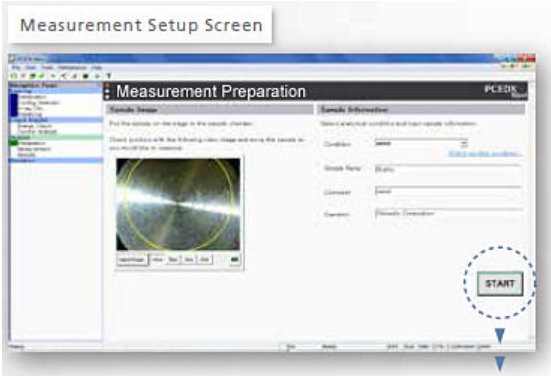Click the dark icon button beside the video controls

tap(235, 260)
